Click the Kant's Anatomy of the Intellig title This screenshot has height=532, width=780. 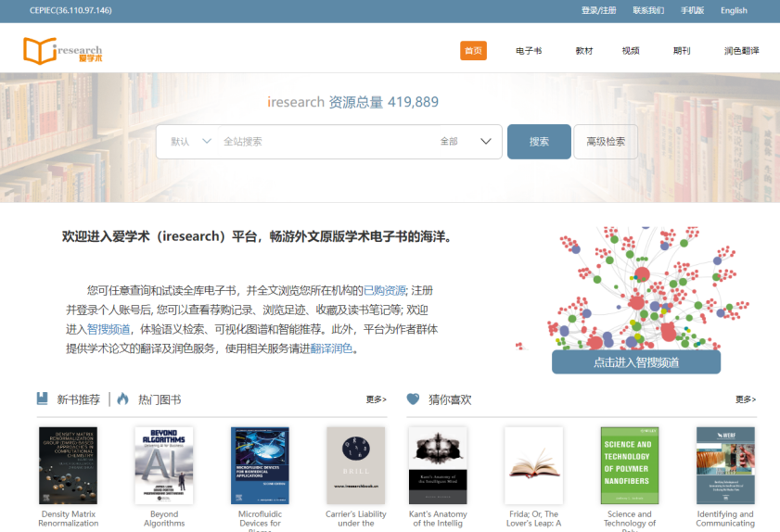pos(438,519)
